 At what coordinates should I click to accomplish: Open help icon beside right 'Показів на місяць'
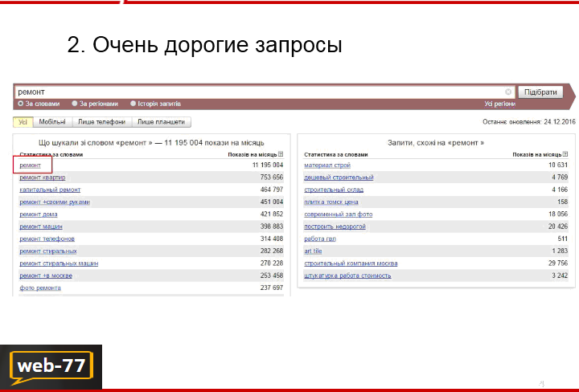point(565,154)
